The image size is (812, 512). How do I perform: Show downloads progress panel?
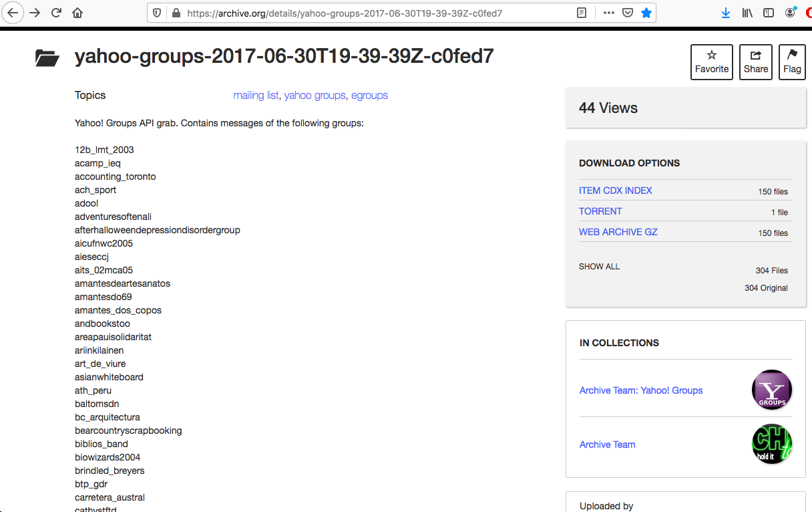[726, 13]
